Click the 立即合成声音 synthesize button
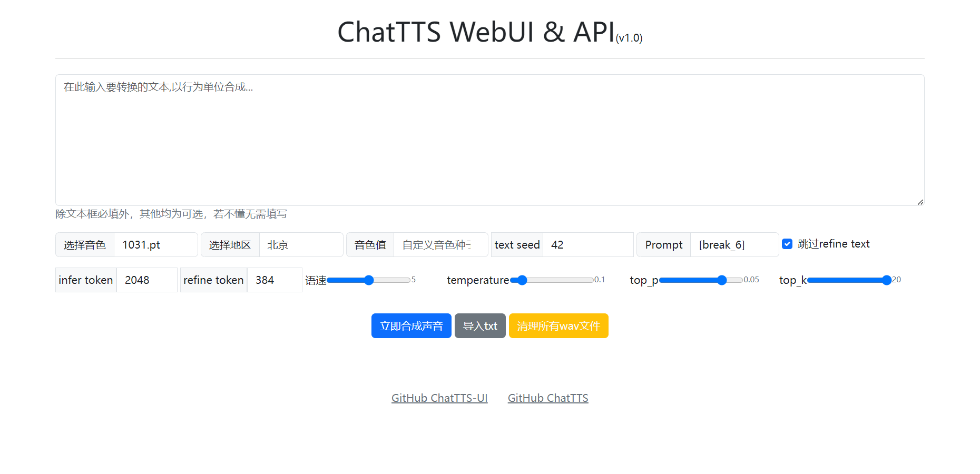The width and height of the screenshot is (980, 474). click(411, 326)
